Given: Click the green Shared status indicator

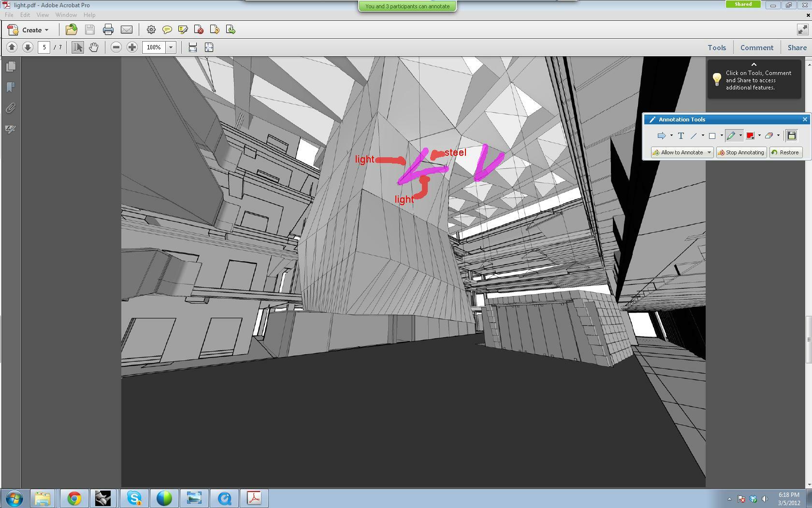Looking at the screenshot, I should [743, 4].
